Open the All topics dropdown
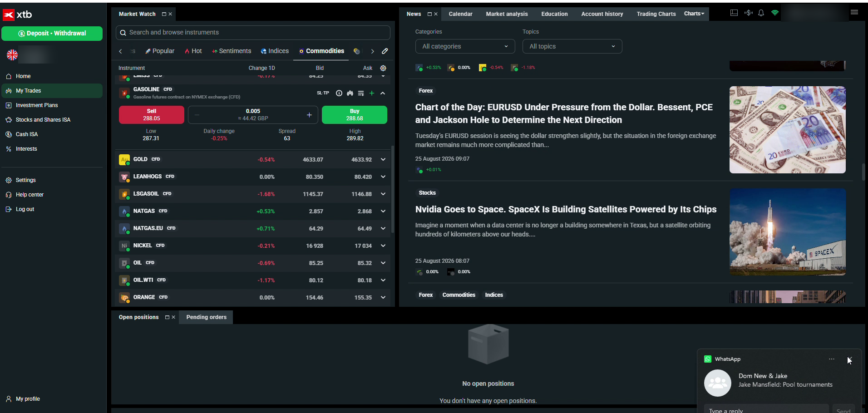This screenshot has width=868, height=413. click(572, 46)
